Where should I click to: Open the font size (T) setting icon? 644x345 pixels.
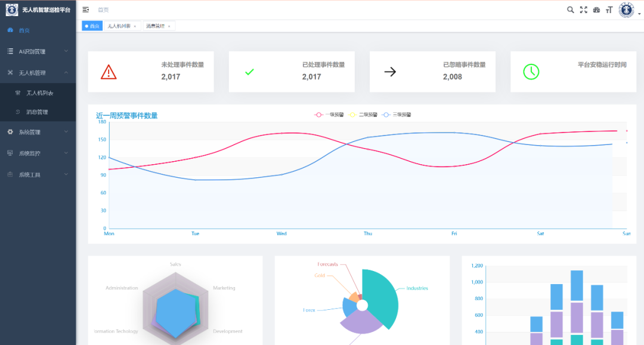coord(609,10)
